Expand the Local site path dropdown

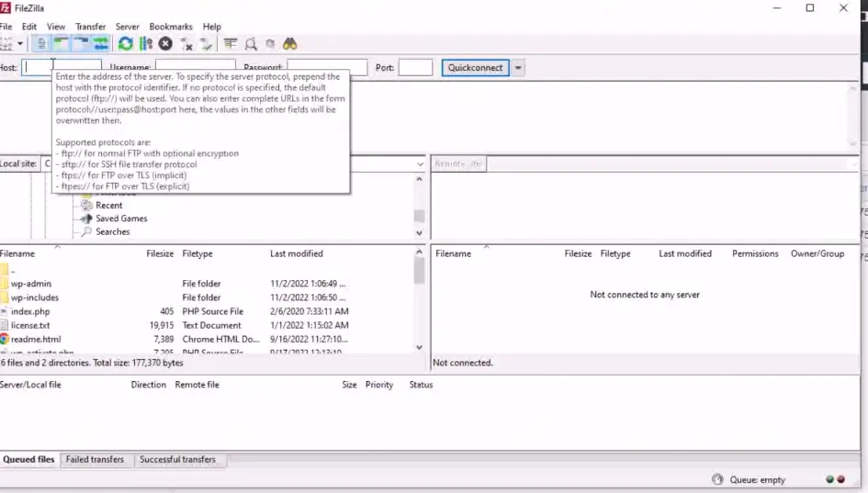pyautogui.click(x=420, y=163)
